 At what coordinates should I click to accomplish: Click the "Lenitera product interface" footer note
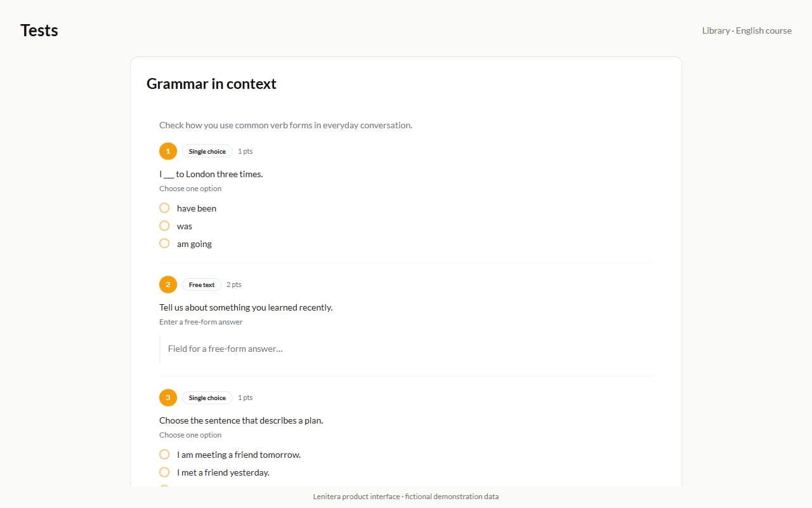coord(406,497)
